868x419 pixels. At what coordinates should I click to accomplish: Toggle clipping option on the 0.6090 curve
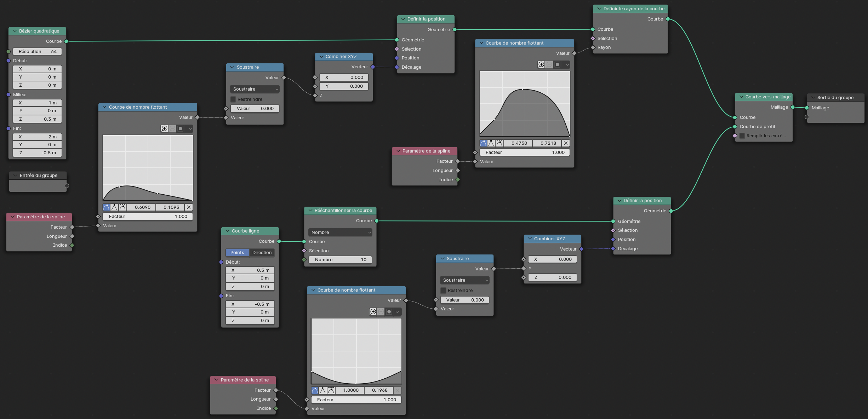coord(181,129)
